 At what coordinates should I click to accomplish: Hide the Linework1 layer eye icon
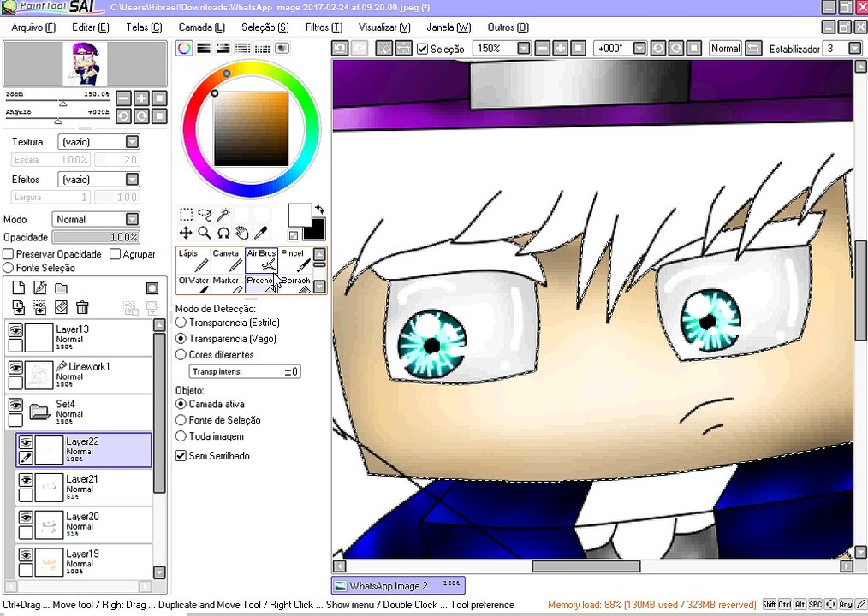coord(15,368)
